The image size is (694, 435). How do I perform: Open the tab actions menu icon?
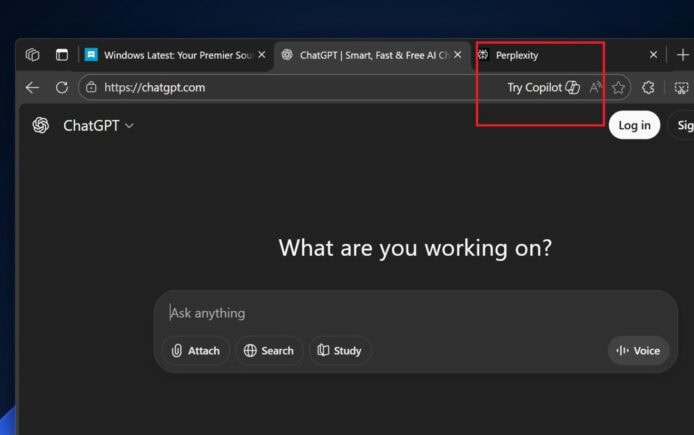pyautogui.click(x=62, y=55)
